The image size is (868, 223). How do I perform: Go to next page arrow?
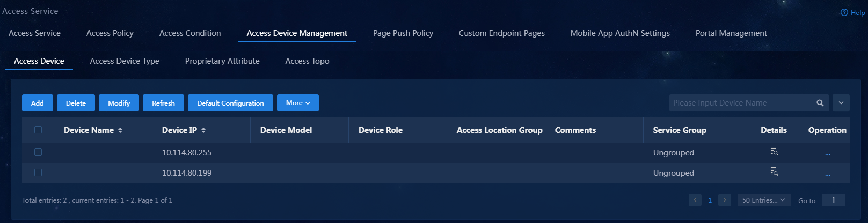(x=724, y=200)
